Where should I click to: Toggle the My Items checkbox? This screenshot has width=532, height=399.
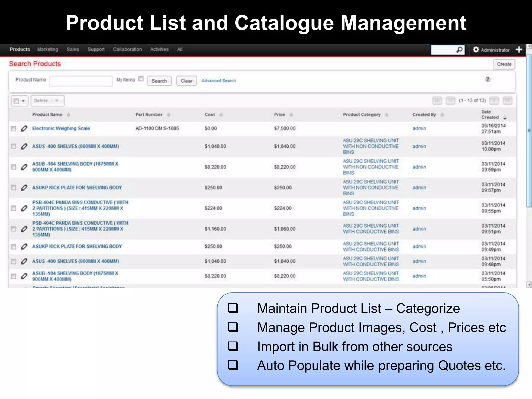[x=141, y=78]
